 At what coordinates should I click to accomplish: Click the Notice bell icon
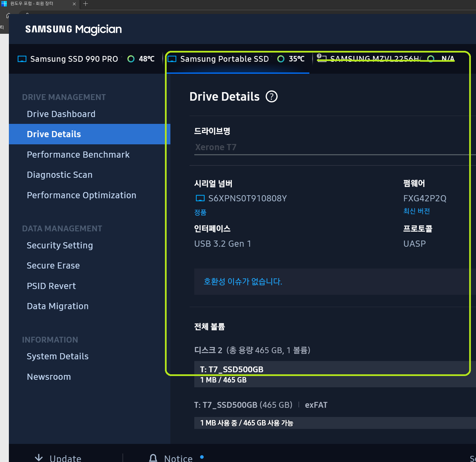(x=153, y=458)
